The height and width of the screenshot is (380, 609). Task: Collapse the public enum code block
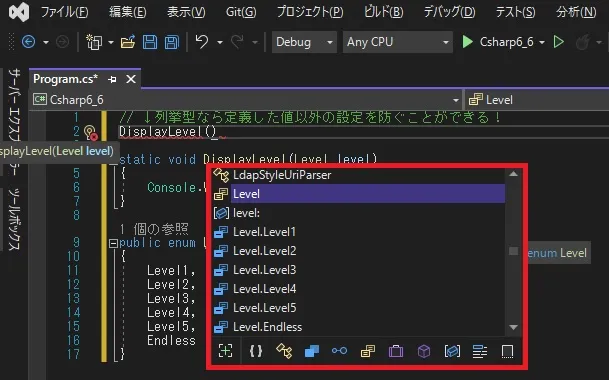pos(113,243)
